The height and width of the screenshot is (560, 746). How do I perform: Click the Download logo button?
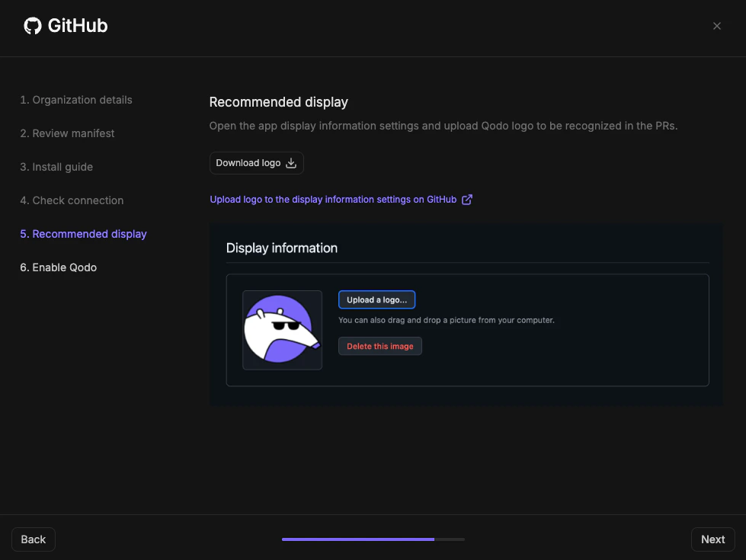tap(256, 162)
